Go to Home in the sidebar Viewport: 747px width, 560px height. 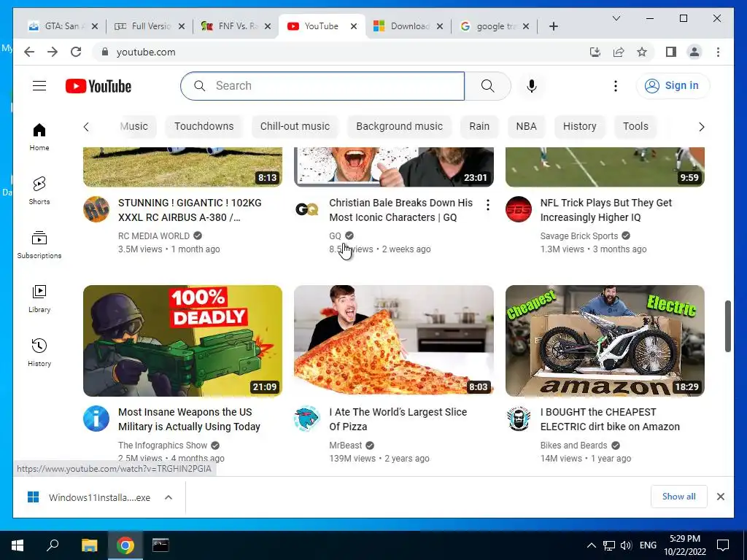click(x=39, y=137)
